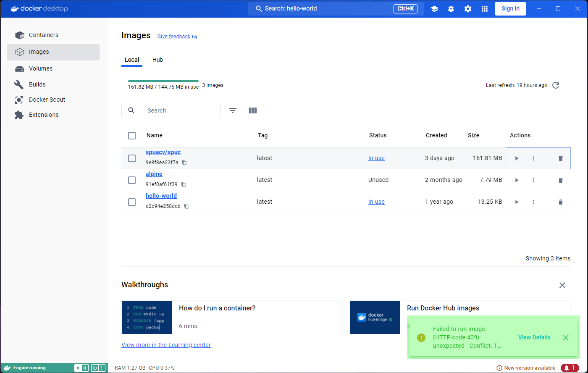
Task: Sort by the Tag column header
Action: click(x=262, y=135)
